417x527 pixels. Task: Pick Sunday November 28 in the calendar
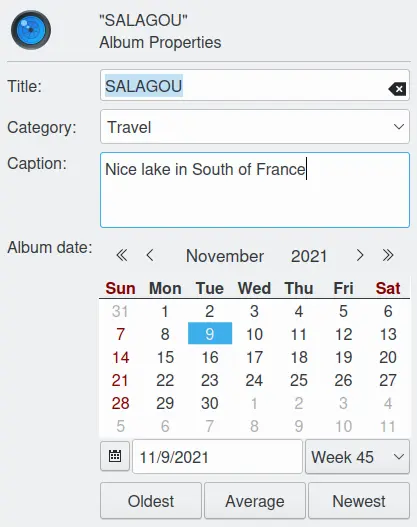tap(120, 403)
